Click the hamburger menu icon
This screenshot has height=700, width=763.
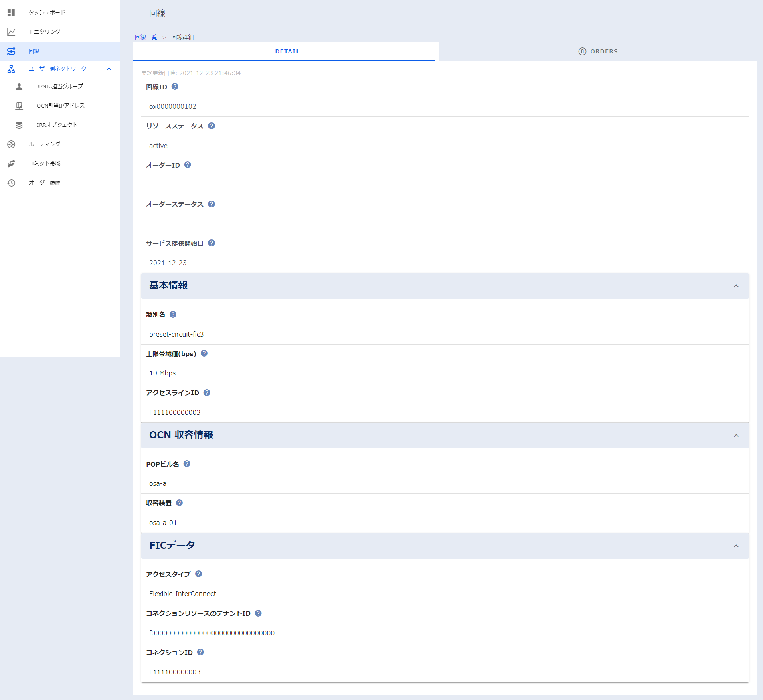134,14
